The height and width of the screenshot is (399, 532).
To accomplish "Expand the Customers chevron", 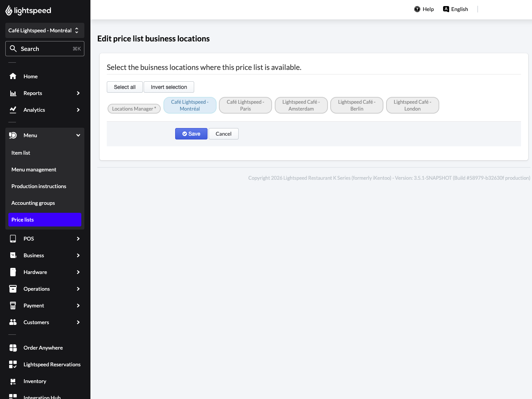I will [78, 322].
